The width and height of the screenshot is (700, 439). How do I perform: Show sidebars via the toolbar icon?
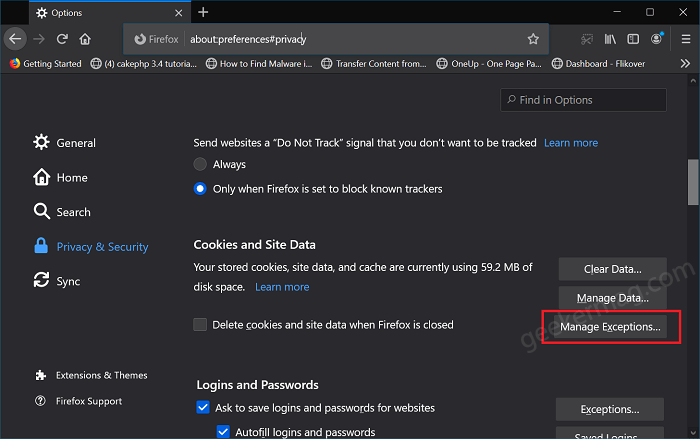pyautogui.click(x=633, y=39)
